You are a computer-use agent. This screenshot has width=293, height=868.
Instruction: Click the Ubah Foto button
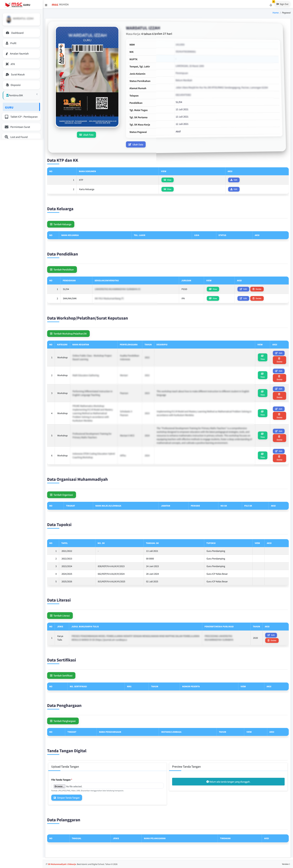click(86, 135)
